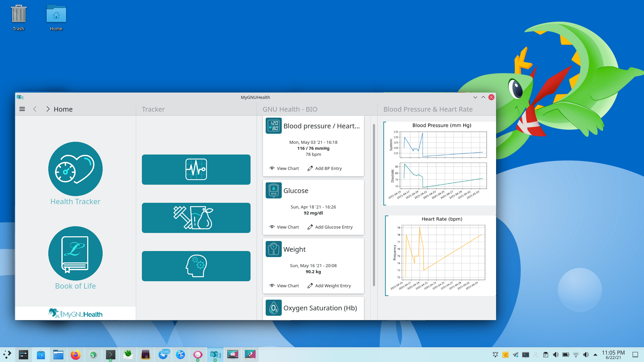Click the Oxygen Saturation O2 icon
The height and width of the screenshot is (362, 644).
[x=273, y=308]
